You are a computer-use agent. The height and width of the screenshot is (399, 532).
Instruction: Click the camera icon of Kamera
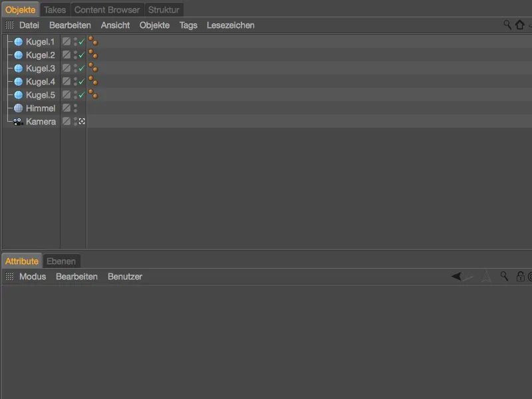coord(18,122)
